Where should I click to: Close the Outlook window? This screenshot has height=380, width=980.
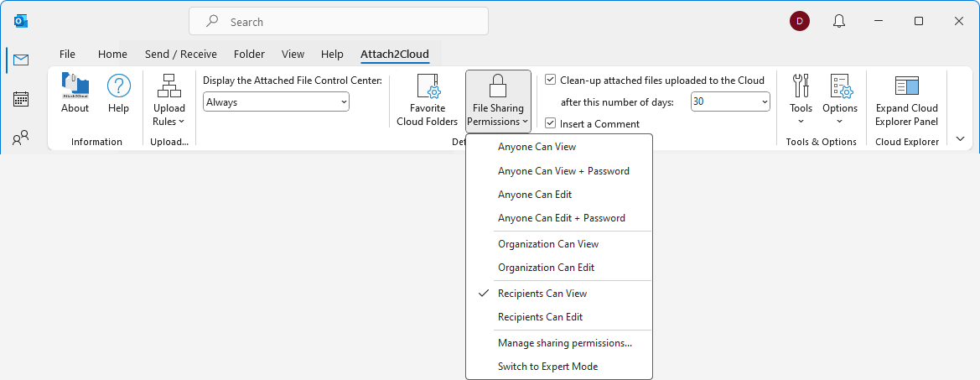point(959,21)
